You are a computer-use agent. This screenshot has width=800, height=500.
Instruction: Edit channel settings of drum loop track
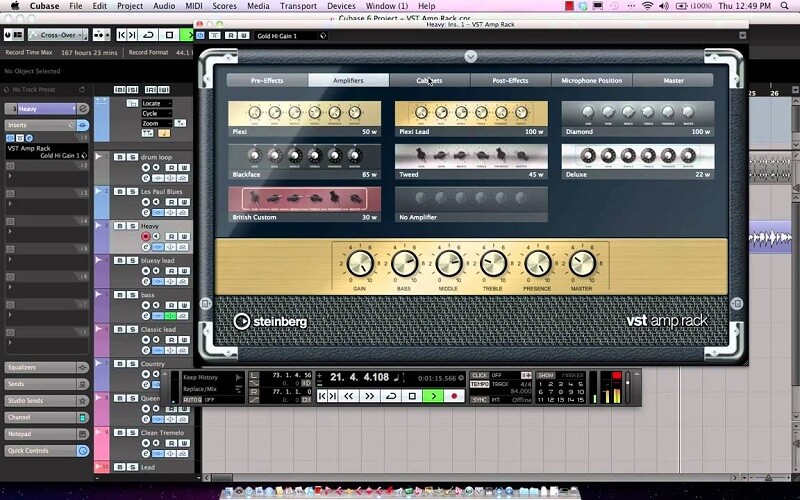[x=146, y=178]
